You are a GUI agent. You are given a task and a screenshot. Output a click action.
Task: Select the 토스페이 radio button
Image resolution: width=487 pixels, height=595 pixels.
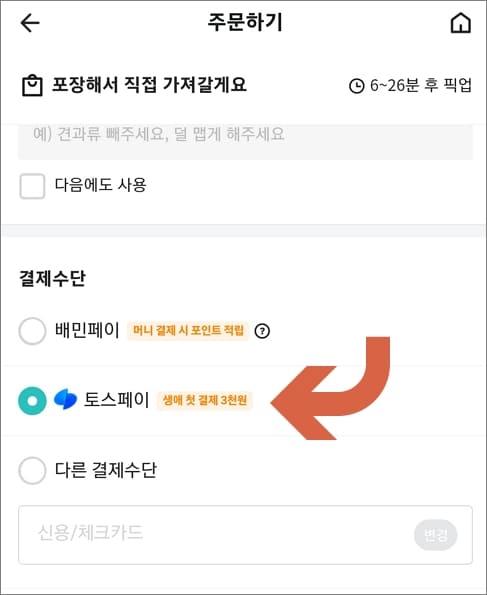point(32,401)
